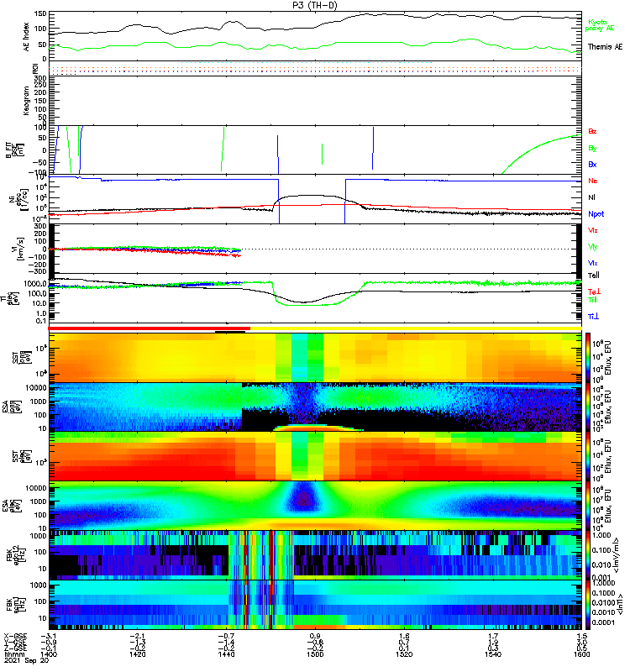Click the red Bz legend label
Viewport: 630px width, 672px height.
coord(592,131)
